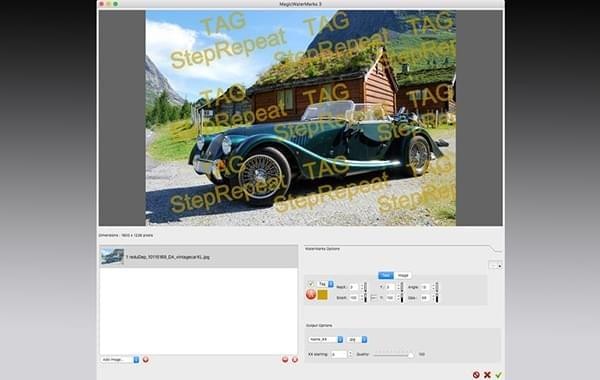Open the output file name pattern dropdown
This screenshot has width=600, height=380.
(326, 339)
